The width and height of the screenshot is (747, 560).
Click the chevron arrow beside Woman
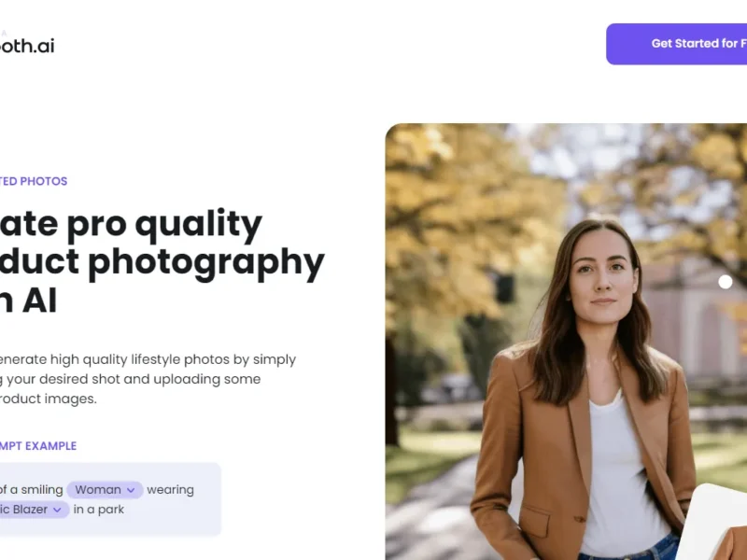point(131,491)
